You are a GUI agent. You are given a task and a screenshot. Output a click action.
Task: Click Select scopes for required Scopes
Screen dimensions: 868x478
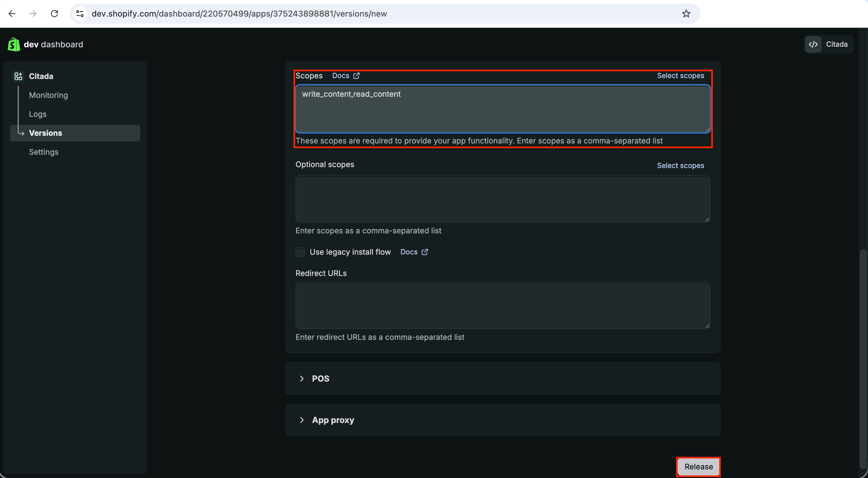[x=680, y=76]
